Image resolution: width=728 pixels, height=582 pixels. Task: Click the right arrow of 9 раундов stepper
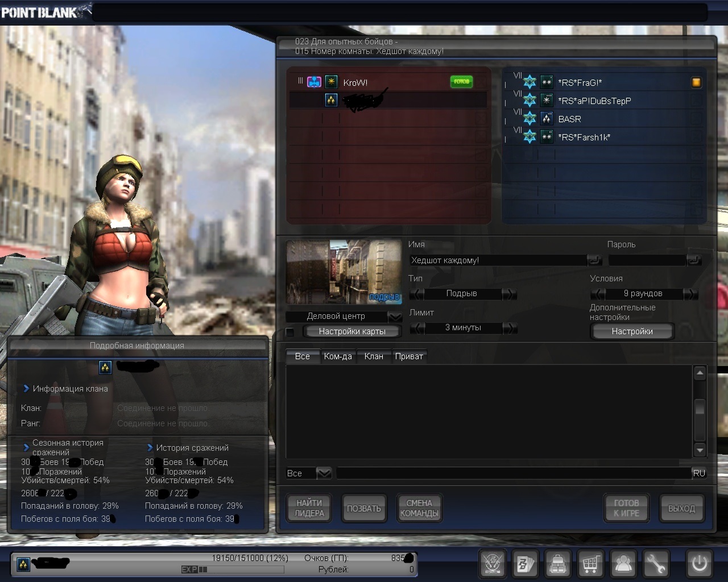(690, 294)
